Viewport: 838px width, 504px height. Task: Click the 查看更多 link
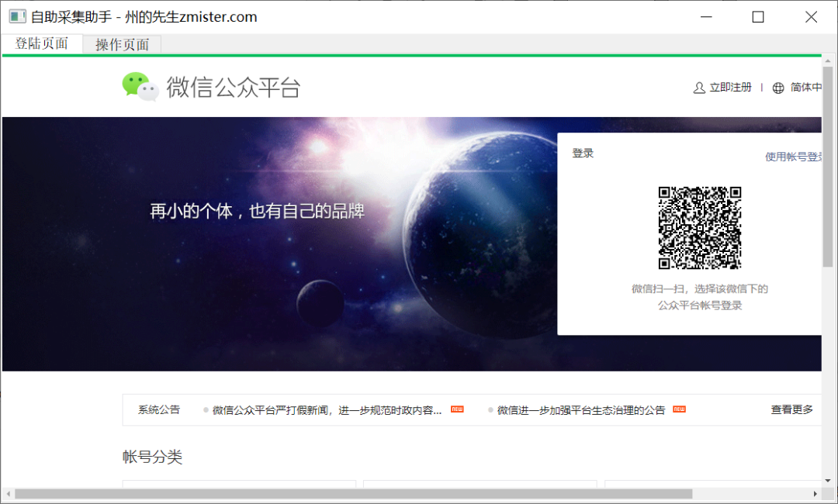791,409
